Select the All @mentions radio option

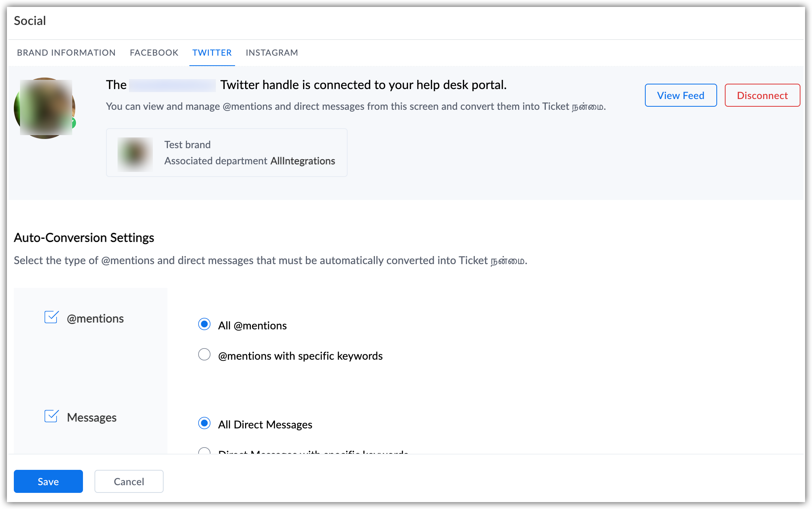click(204, 324)
